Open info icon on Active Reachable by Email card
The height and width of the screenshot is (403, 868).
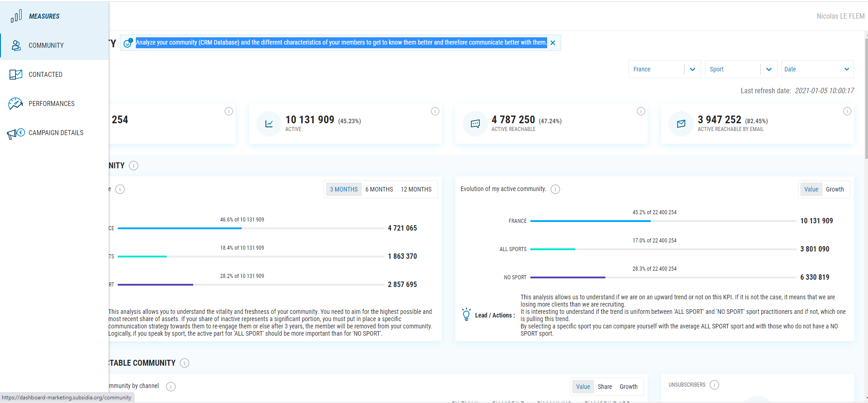(x=847, y=111)
